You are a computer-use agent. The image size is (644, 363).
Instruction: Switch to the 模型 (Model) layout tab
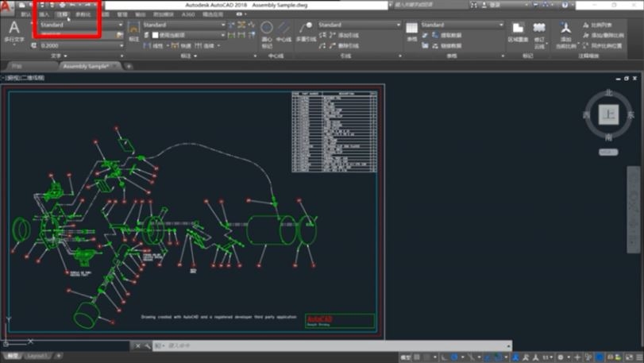[x=13, y=356]
